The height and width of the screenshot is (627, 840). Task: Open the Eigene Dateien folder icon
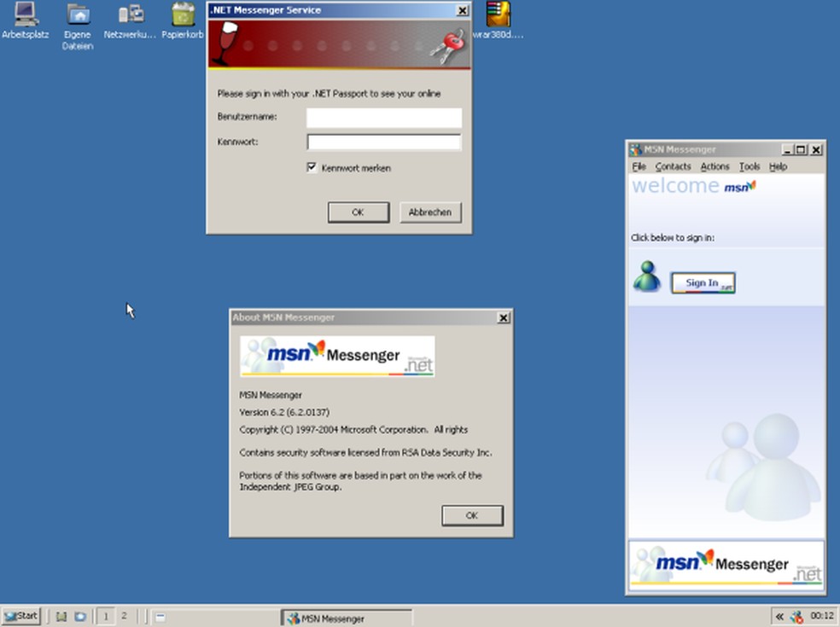click(77, 17)
